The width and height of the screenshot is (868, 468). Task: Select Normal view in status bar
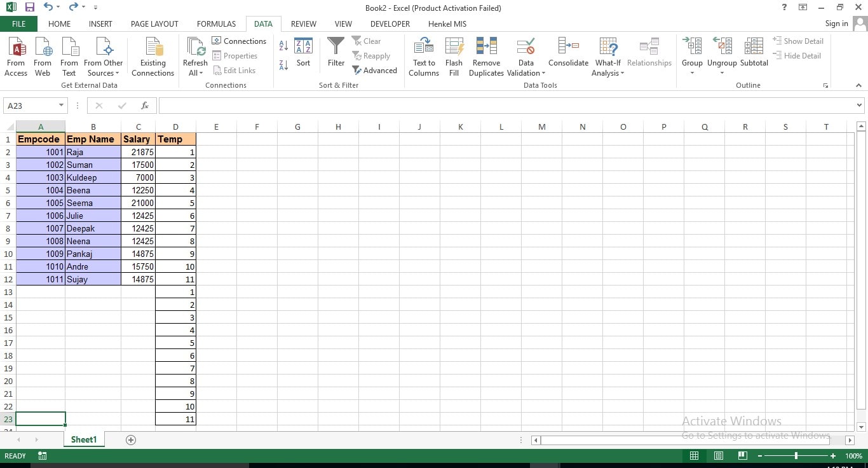click(694, 456)
